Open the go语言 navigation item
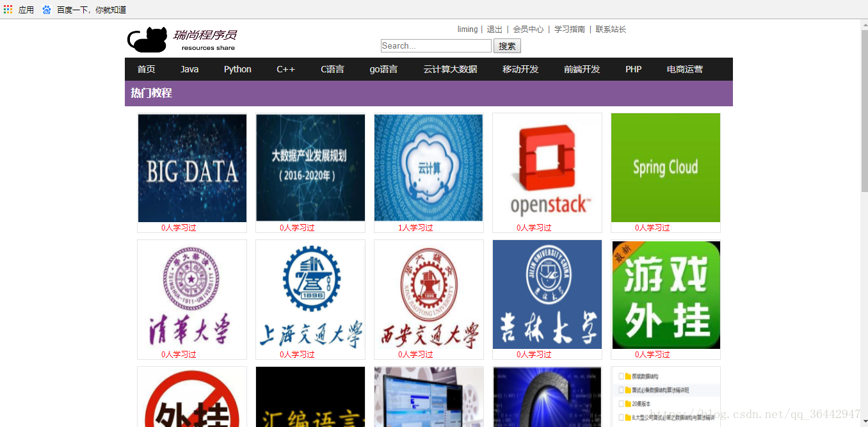This screenshot has width=868, height=427. click(x=383, y=69)
